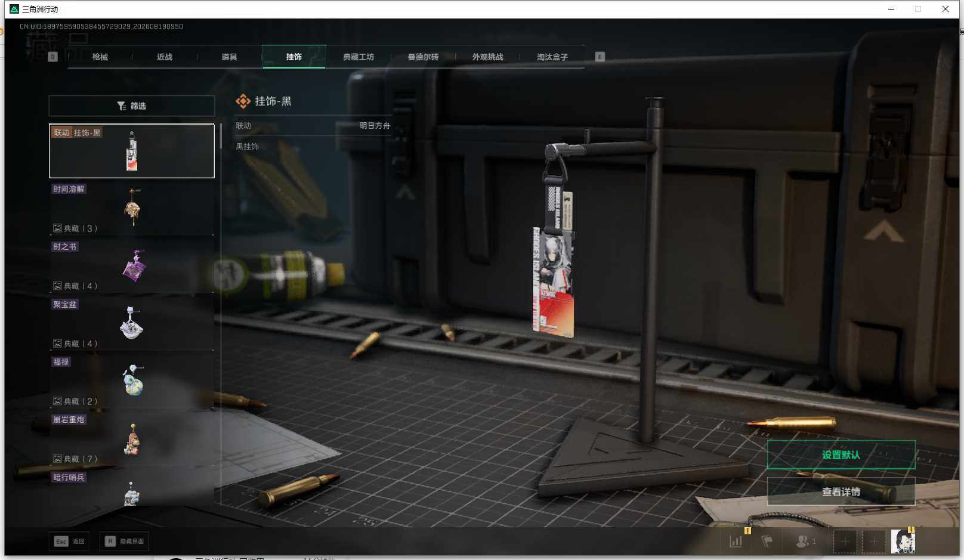The height and width of the screenshot is (560, 964).
Task: Open the friends/team icon
Action: 805,542
